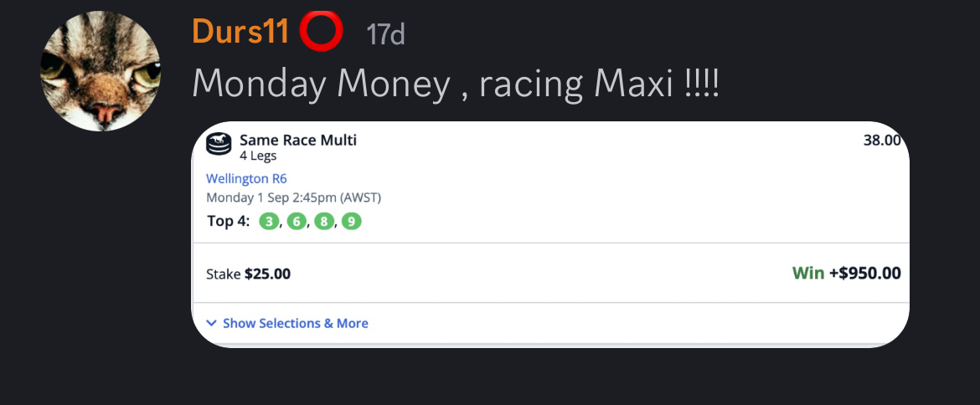This screenshot has height=405, width=980.
Task: Click the 4 Legs label
Action: [258, 156]
